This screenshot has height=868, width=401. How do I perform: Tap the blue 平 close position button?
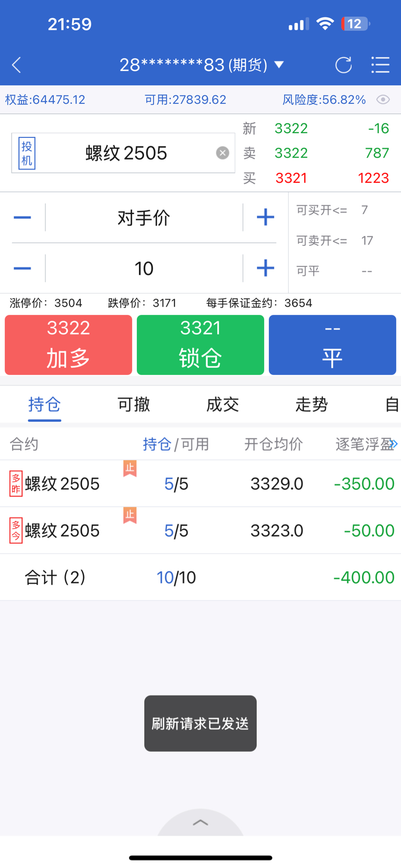tap(333, 345)
